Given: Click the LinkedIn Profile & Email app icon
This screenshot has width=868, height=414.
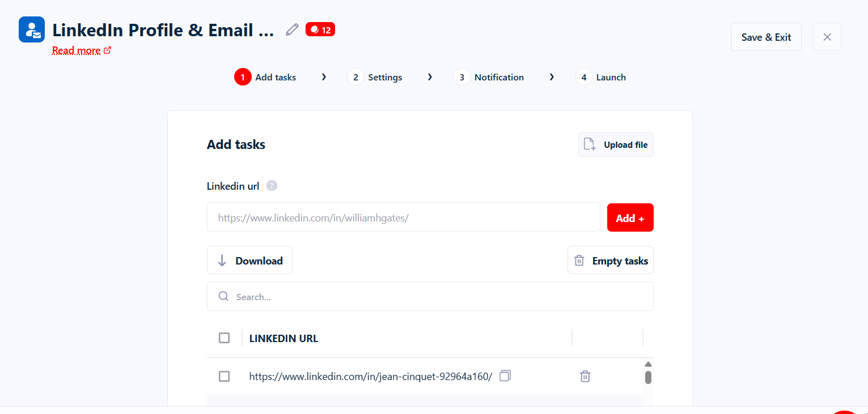Looking at the screenshot, I should [32, 29].
